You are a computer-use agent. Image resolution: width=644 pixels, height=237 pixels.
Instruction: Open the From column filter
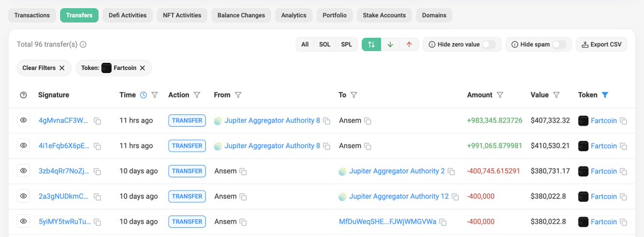238,95
